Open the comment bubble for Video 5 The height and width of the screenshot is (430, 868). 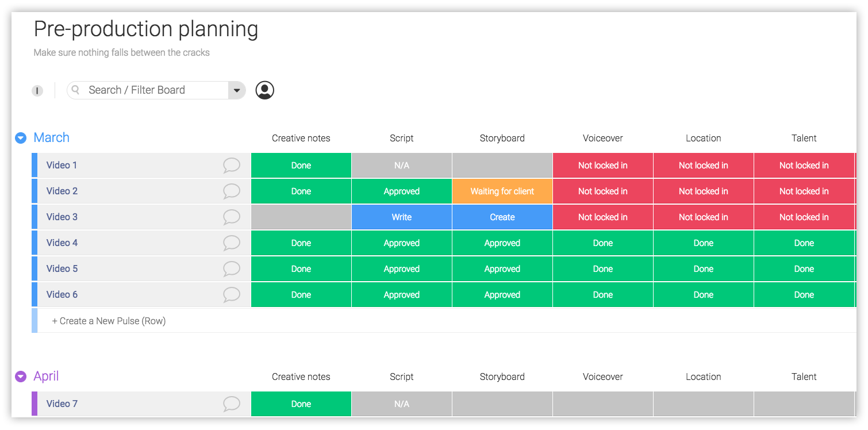(231, 269)
